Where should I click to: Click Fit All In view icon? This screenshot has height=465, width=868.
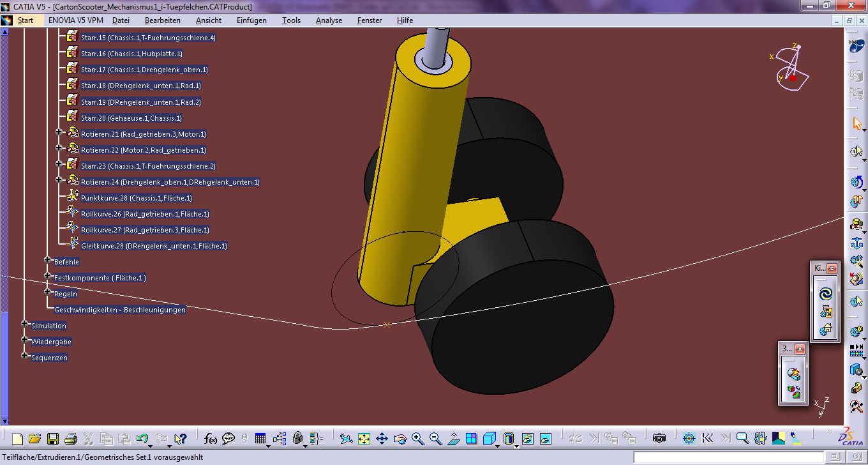[x=364, y=439]
